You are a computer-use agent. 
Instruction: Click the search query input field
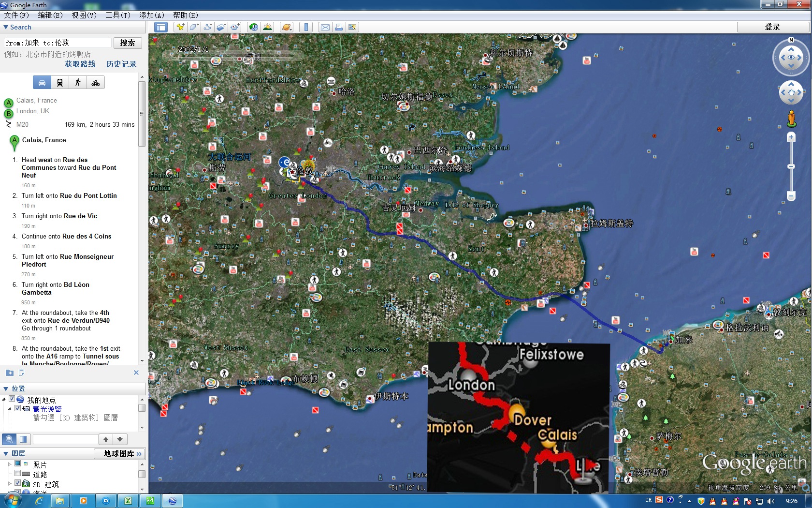click(58, 43)
